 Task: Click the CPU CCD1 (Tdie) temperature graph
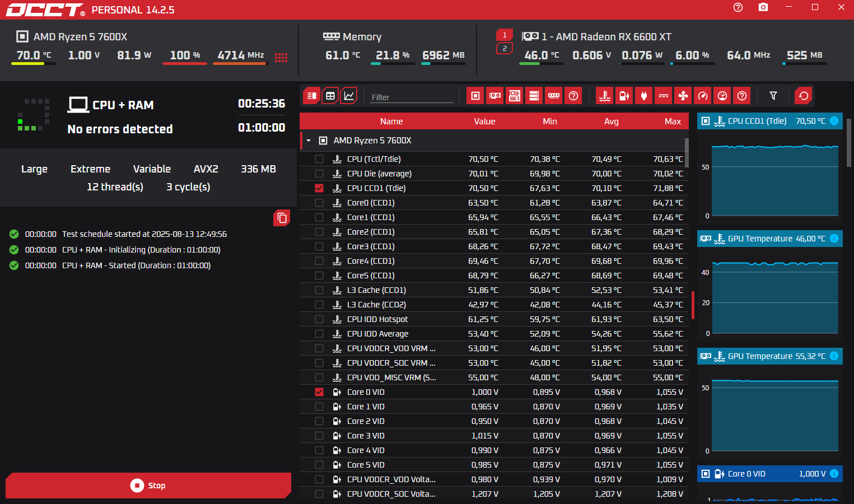click(x=775, y=181)
